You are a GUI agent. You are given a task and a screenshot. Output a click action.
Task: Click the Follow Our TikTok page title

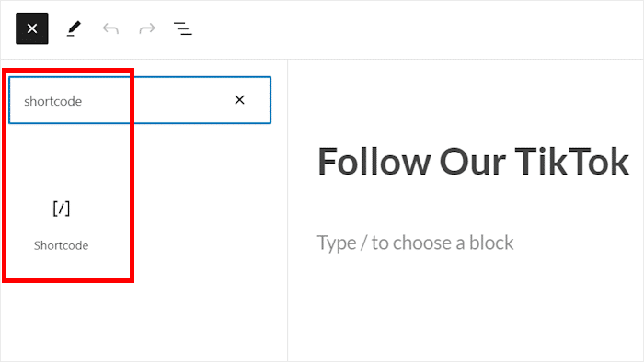click(x=473, y=162)
